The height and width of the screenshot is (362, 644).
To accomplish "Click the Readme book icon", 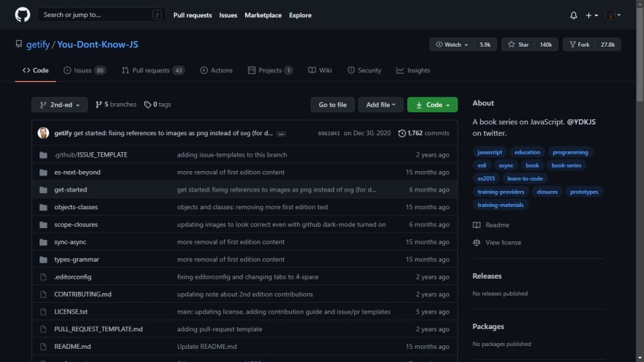I will click(x=476, y=225).
